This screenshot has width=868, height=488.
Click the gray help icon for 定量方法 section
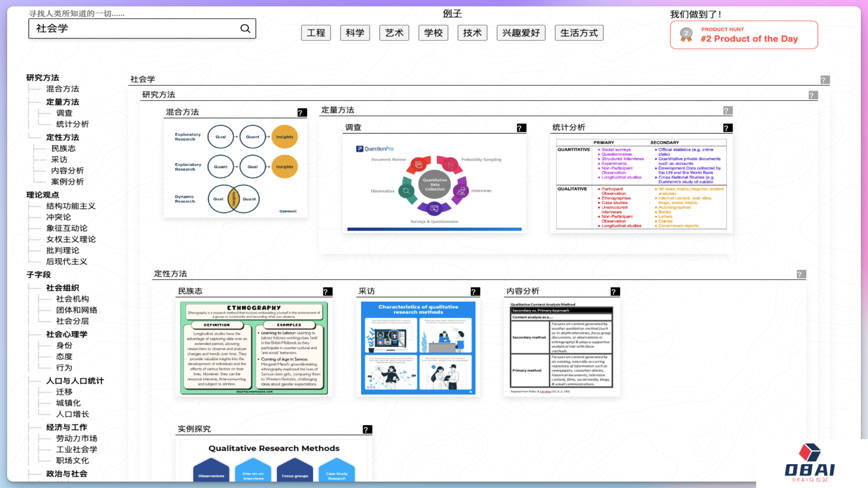(x=727, y=111)
